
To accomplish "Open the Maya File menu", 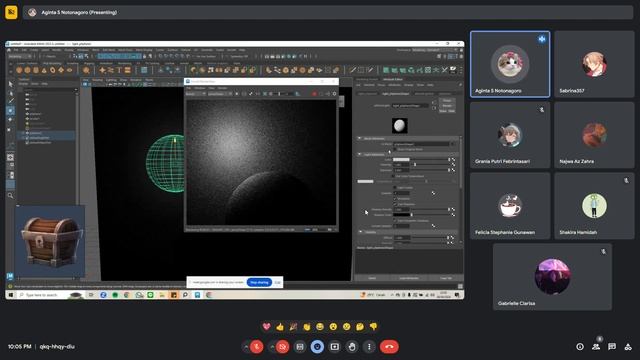I will pyautogui.click(x=16, y=50).
